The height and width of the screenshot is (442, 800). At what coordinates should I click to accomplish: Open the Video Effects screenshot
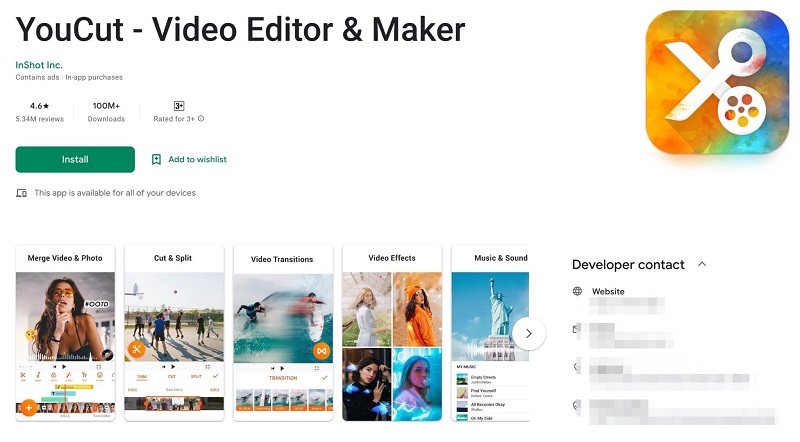[x=392, y=333]
